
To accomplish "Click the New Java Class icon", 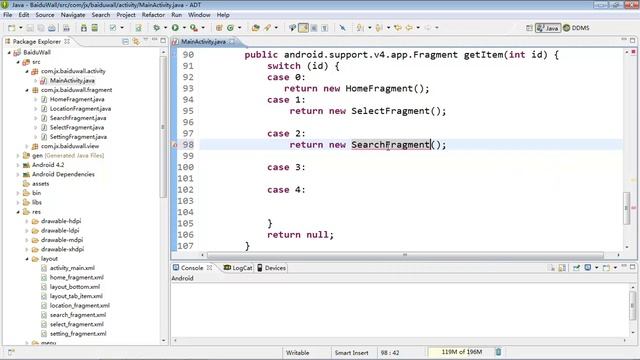I will (230, 28).
